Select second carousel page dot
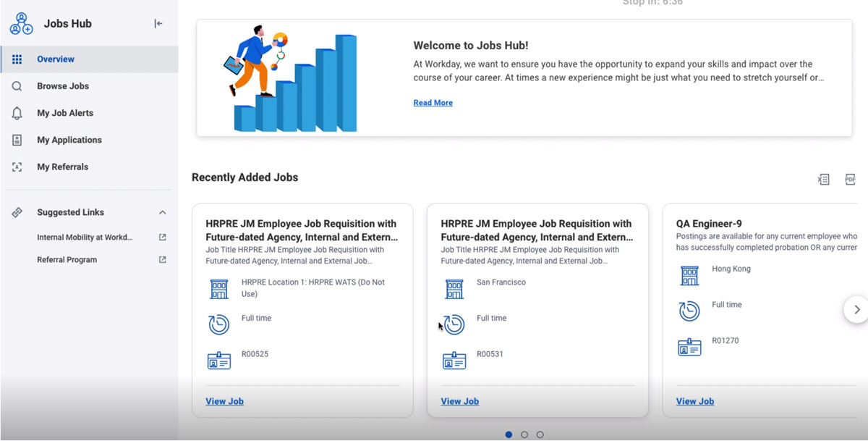 [x=524, y=434]
